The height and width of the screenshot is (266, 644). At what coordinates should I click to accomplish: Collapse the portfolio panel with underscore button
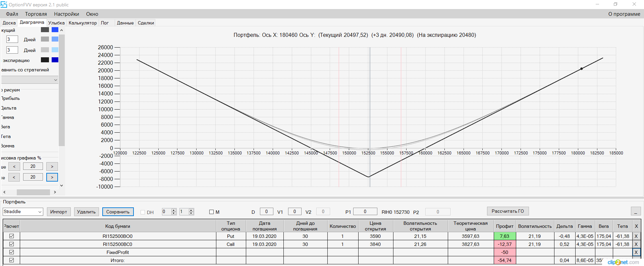click(636, 211)
